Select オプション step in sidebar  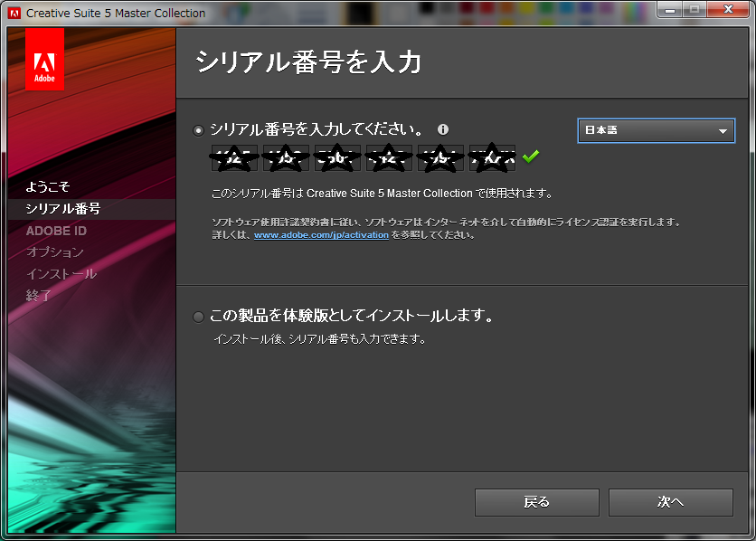tap(55, 252)
